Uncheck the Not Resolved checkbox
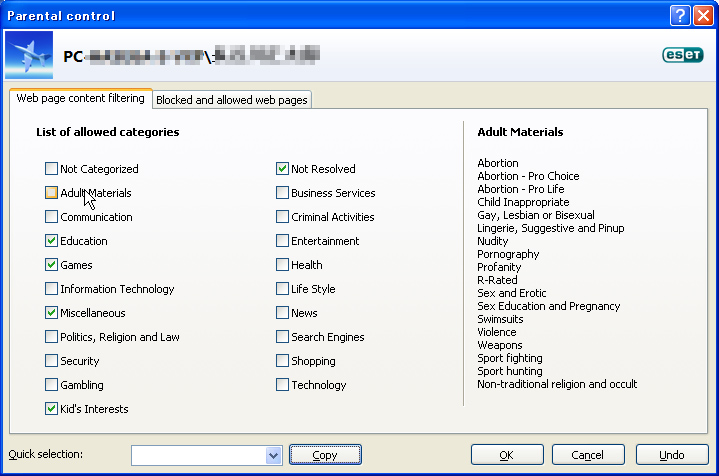Image resolution: width=719 pixels, height=476 pixels. [x=282, y=169]
